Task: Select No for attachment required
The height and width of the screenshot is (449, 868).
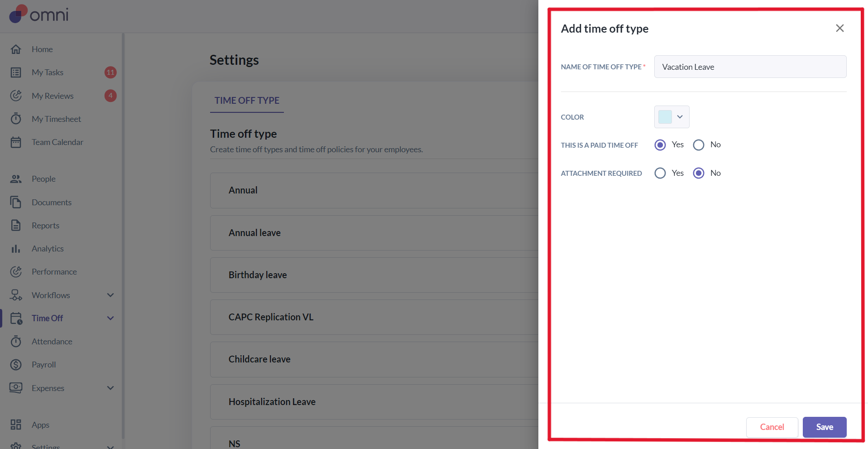Action: click(699, 173)
